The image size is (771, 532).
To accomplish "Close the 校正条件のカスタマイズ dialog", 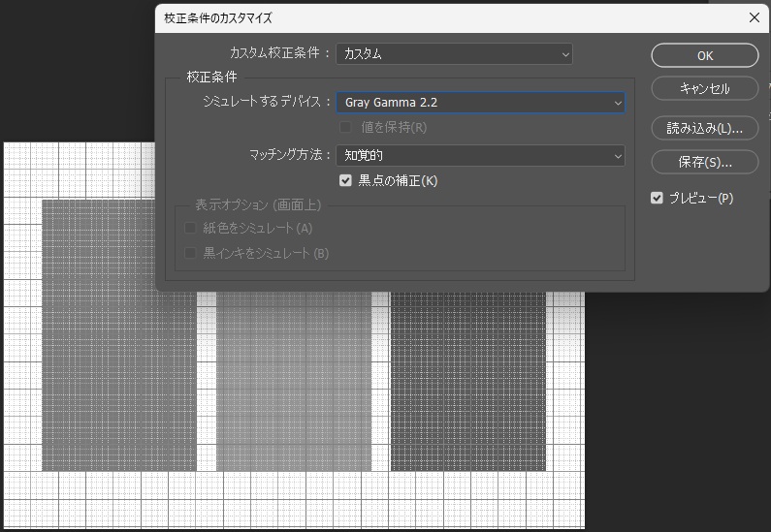I will pyautogui.click(x=755, y=17).
